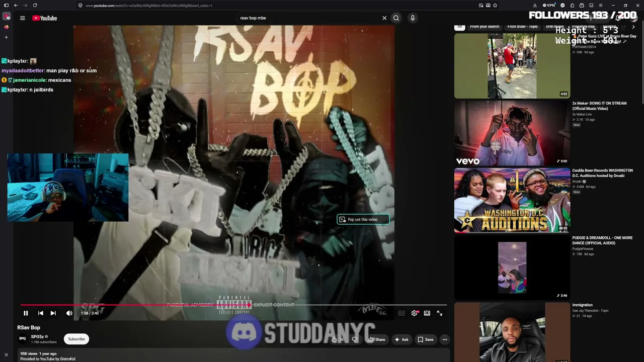The height and width of the screenshot is (362, 644).
Task: Open the SPG5z channel avatar
Action: coord(23,339)
